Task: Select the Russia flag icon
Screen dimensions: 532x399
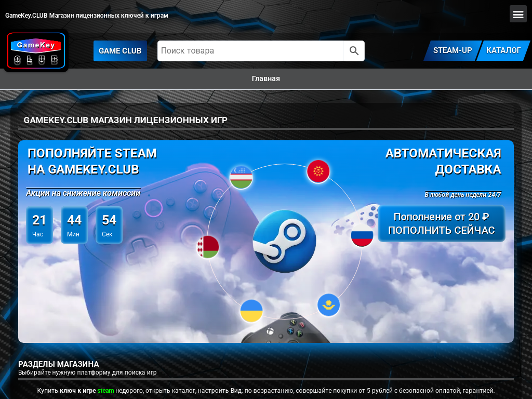Action: 362,235
